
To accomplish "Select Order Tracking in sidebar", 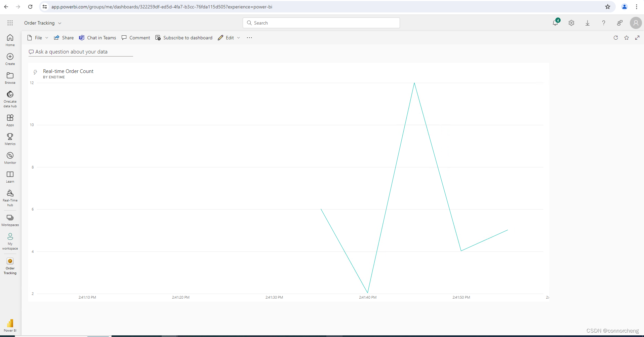I will [x=10, y=266].
